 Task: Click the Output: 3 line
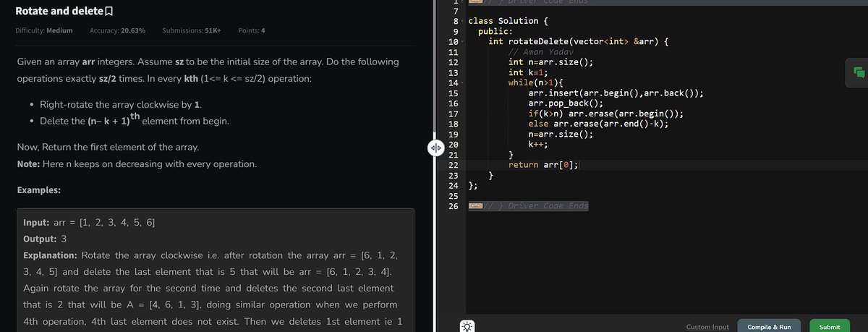click(x=46, y=238)
